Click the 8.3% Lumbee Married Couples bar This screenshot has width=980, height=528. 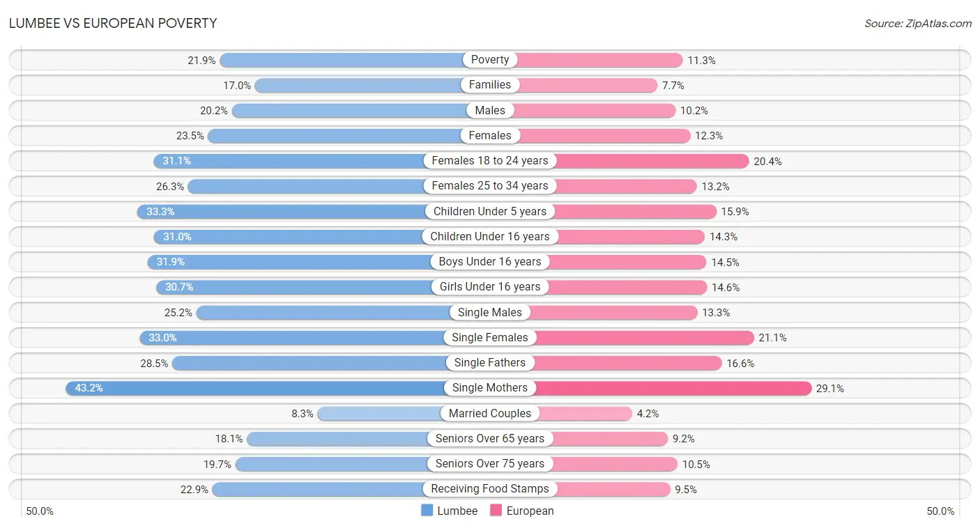point(404,414)
